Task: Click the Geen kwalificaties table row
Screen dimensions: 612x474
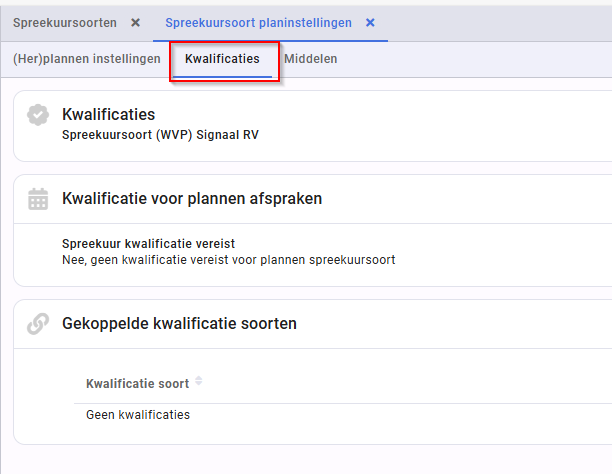Action: coord(343,415)
